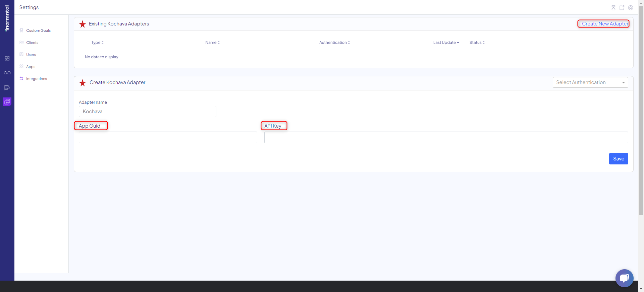Click the infinity loop icon in sidebar
The image size is (644, 292).
[7, 73]
